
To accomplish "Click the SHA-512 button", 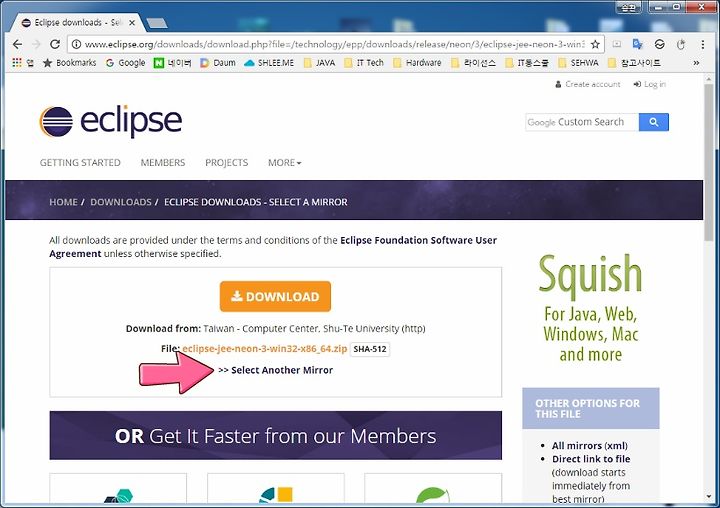I will (x=370, y=349).
